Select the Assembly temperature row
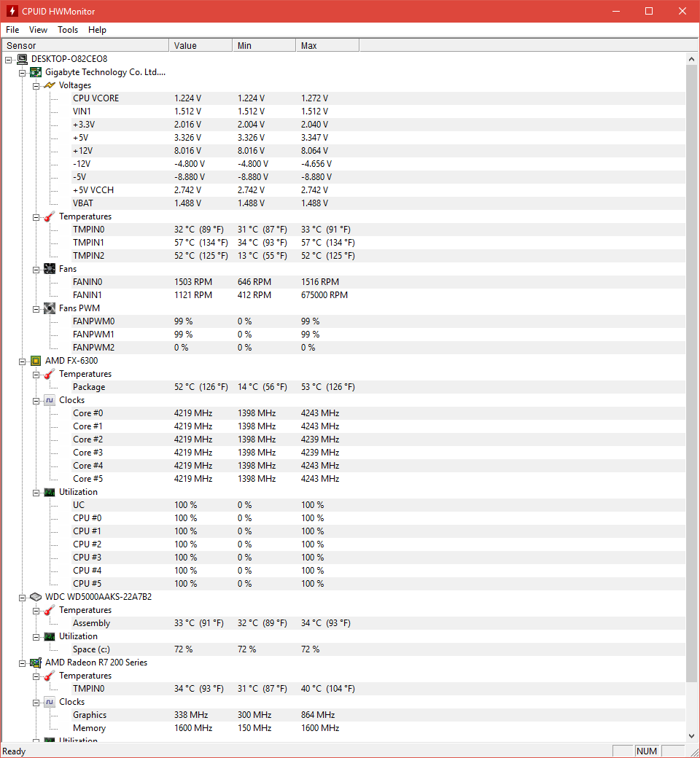This screenshot has width=700, height=758. pyautogui.click(x=378, y=623)
